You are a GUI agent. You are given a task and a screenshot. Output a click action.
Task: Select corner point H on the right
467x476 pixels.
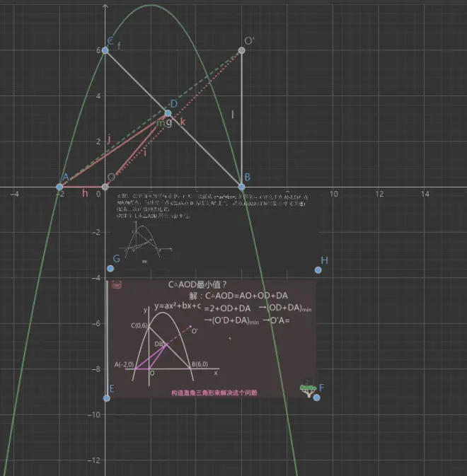tap(318, 269)
